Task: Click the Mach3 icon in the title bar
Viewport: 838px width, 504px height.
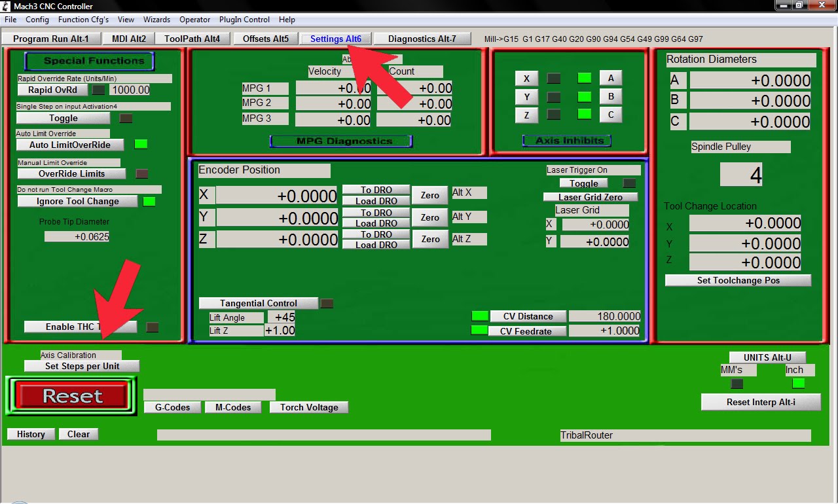Action: [x=5, y=6]
